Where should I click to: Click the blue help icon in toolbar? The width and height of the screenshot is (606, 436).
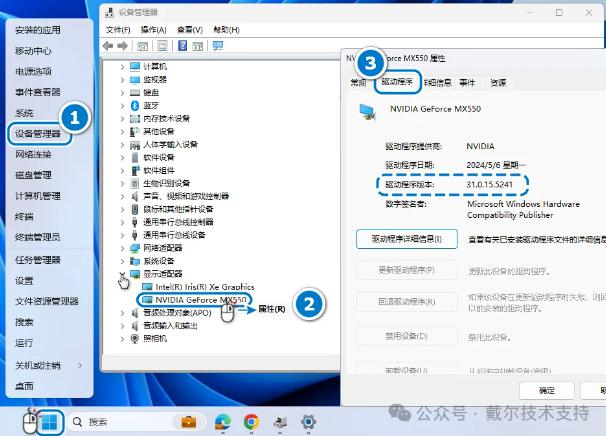coord(183,46)
